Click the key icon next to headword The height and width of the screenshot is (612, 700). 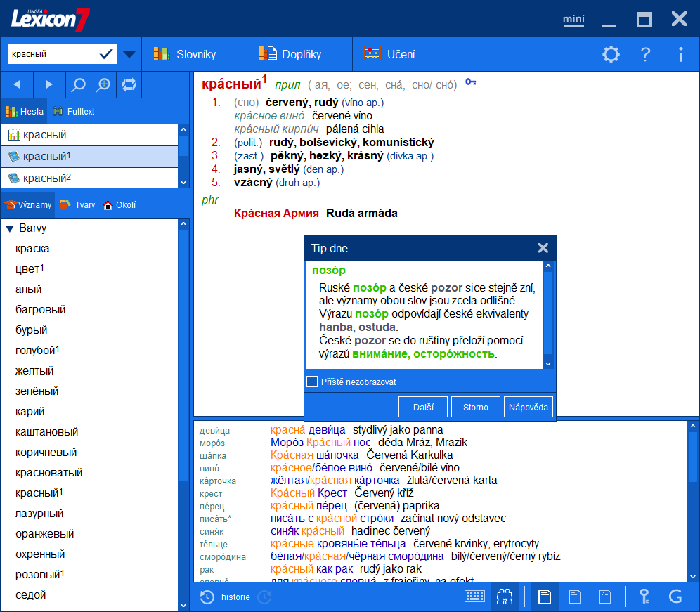click(x=471, y=82)
